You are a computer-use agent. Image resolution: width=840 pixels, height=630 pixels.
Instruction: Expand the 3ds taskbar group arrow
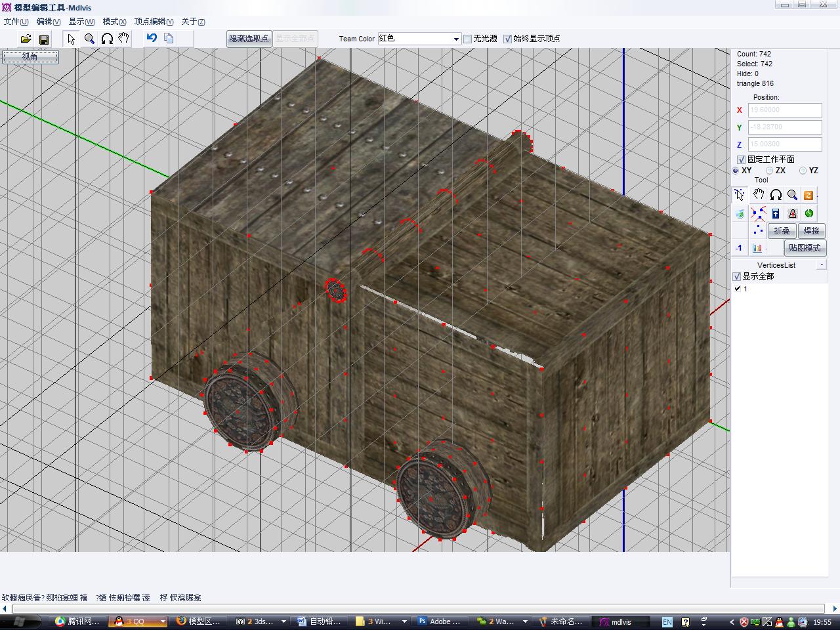coord(283,621)
